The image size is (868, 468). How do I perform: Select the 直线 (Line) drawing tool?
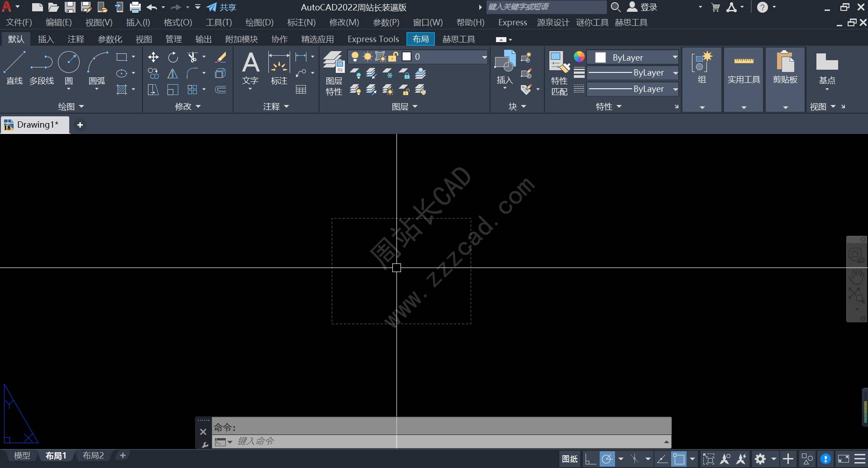(14, 68)
